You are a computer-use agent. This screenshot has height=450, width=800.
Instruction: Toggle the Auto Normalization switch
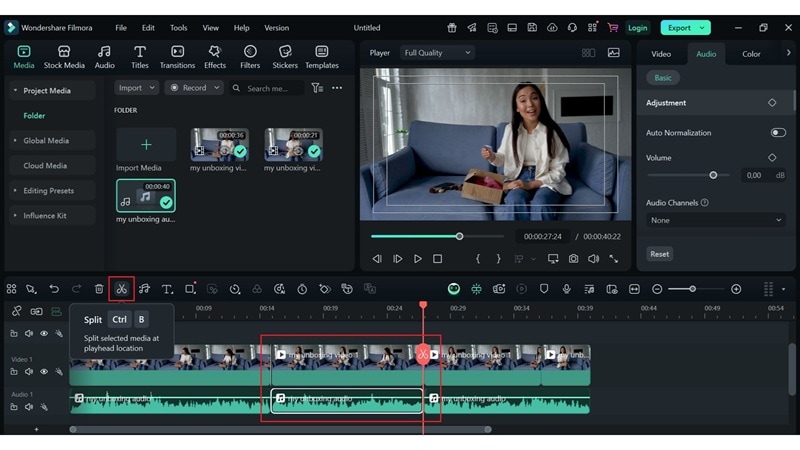(778, 133)
